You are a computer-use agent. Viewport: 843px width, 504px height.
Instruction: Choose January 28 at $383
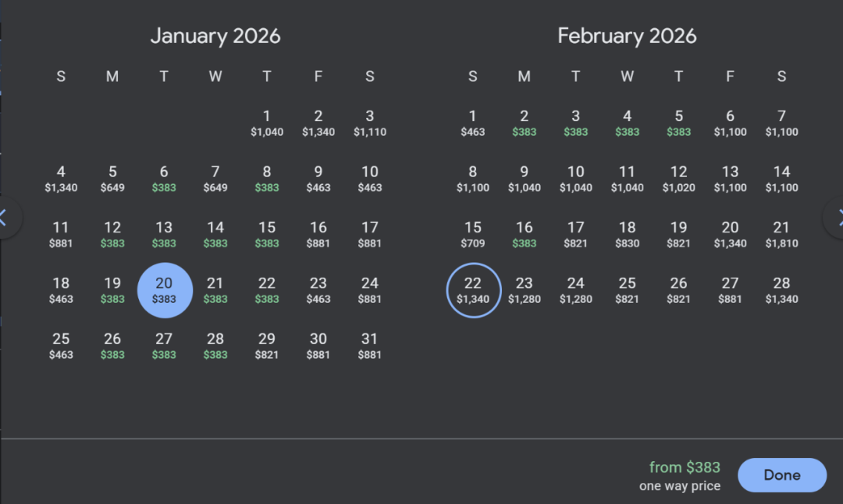215,346
